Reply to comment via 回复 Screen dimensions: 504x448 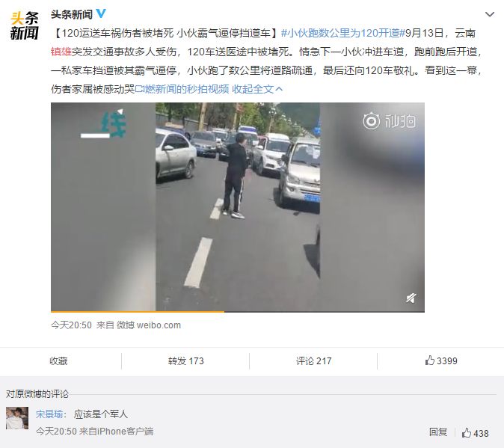[x=438, y=432]
